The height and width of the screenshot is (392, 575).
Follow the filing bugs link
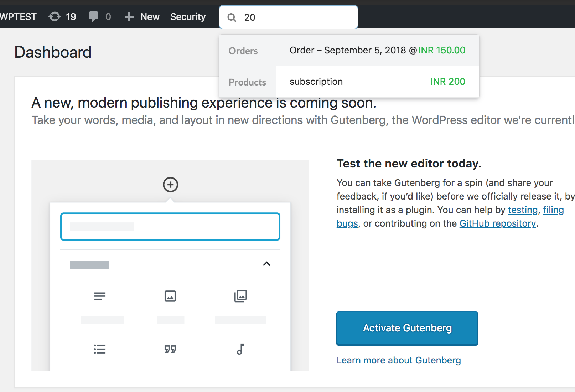[x=553, y=210]
